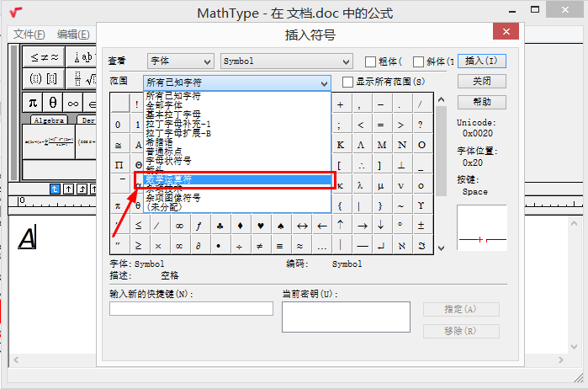588x389 pixels.
Task: Click the 插入(I) button
Action: tap(481, 61)
